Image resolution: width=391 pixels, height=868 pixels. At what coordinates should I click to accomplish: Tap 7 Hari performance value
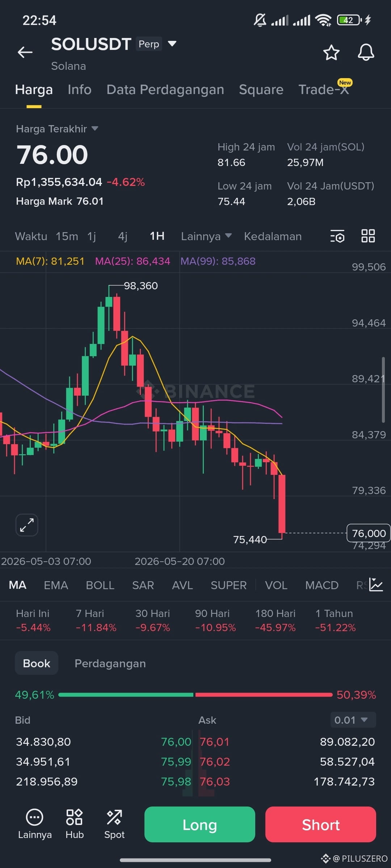[96, 627]
